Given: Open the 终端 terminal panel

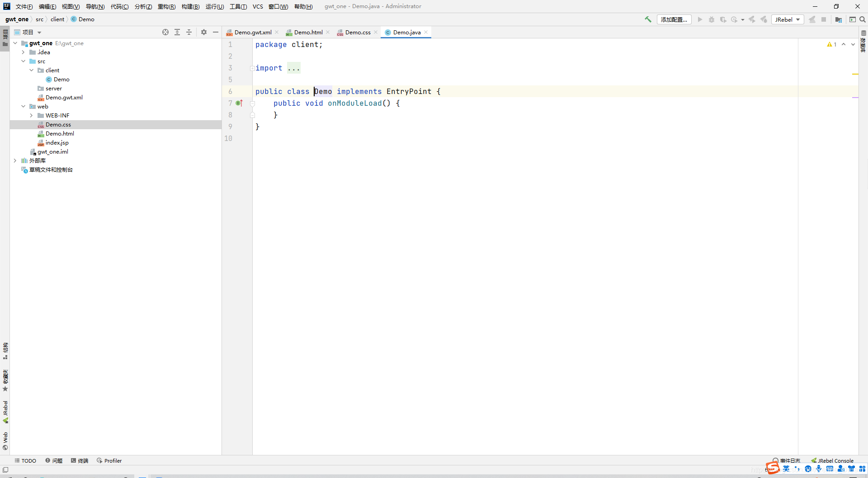Looking at the screenshot, I should (80, 461).
